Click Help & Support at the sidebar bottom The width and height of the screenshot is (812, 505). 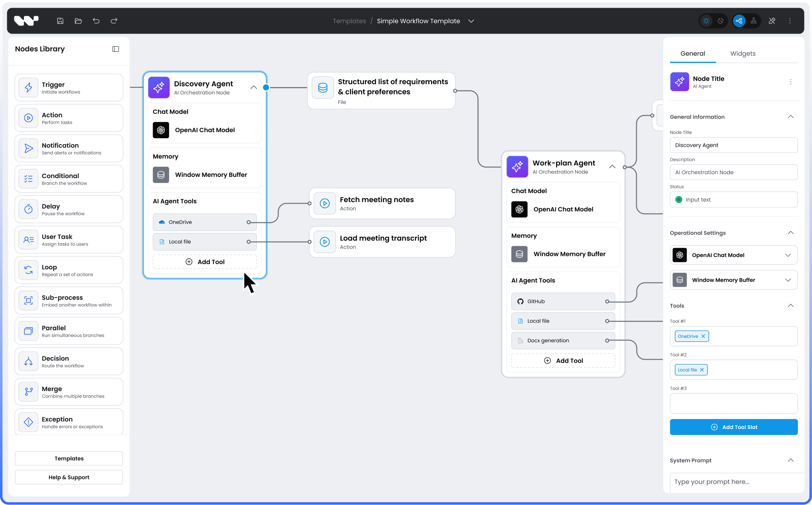click(69, 477)
